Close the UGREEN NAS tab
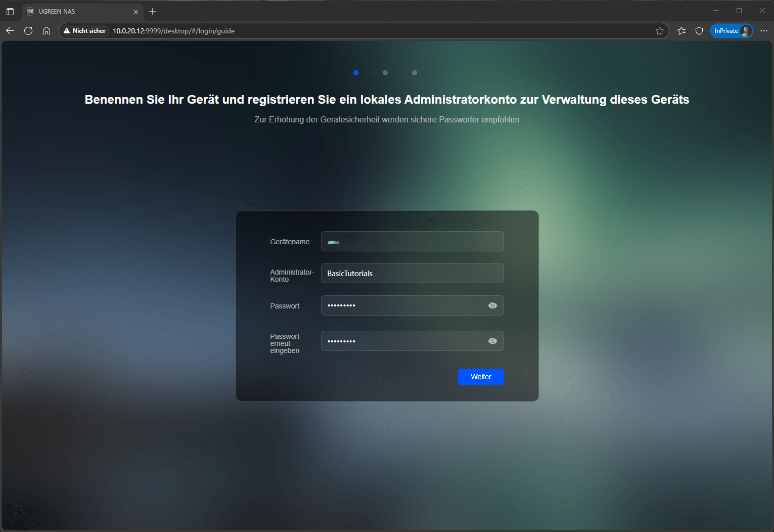The width and height of the screenshot is (774, 532). [x=135, y=12]
